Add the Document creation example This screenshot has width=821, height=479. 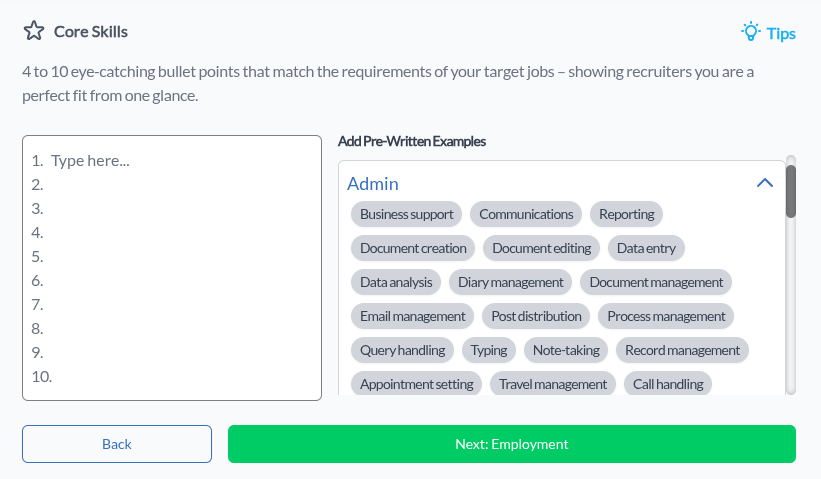[413, 248]
